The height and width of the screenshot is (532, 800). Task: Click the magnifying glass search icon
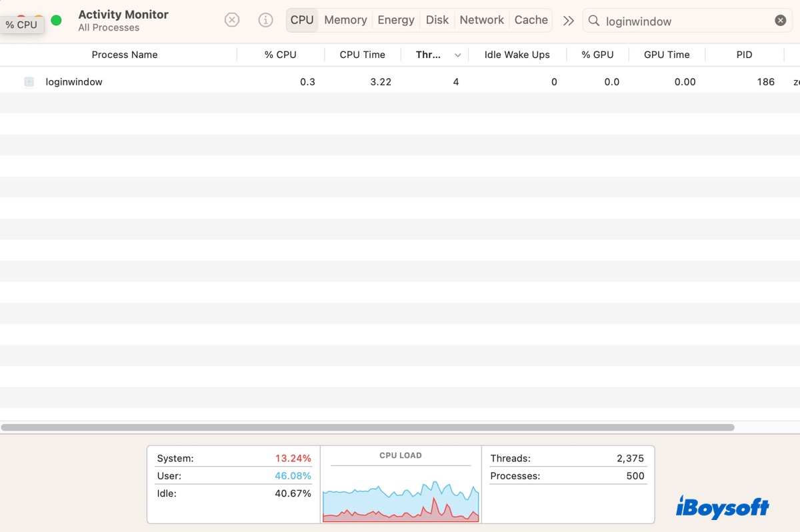593,21
